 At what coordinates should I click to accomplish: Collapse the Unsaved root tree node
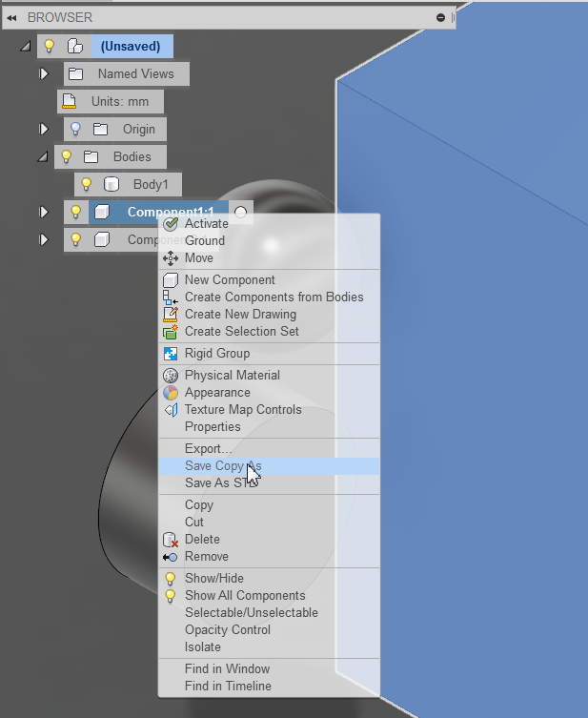[25, 46]
